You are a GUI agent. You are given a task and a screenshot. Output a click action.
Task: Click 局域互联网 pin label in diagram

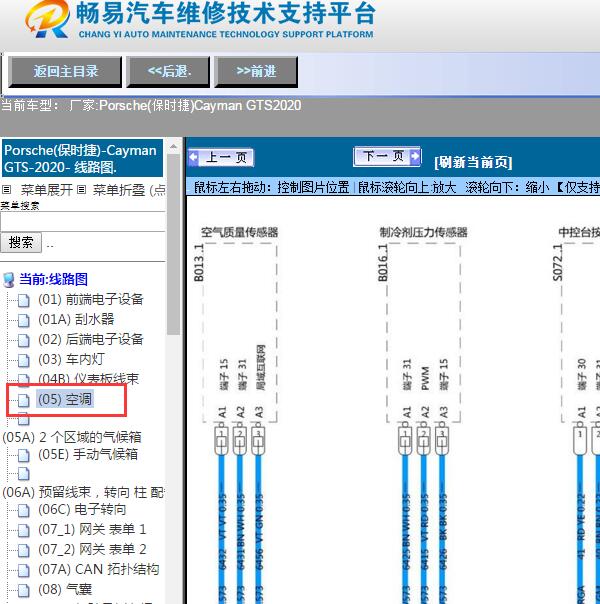click(x=261, y=368)
